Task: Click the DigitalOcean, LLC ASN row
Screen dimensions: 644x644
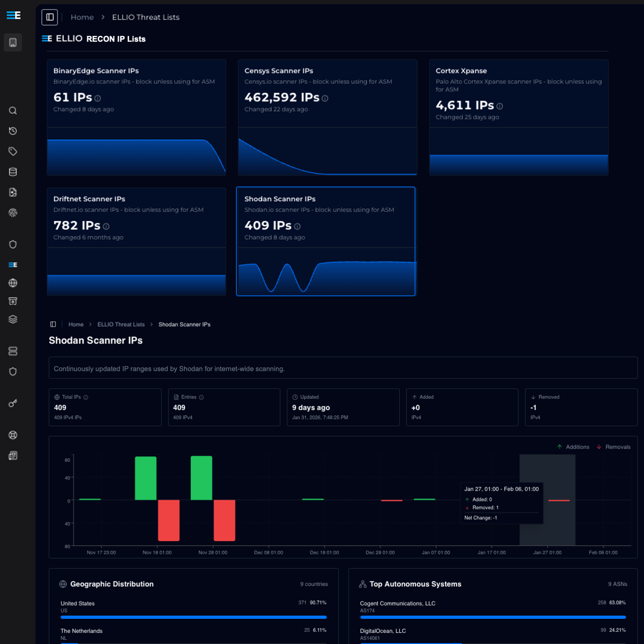Action: [x=493, y=635]
